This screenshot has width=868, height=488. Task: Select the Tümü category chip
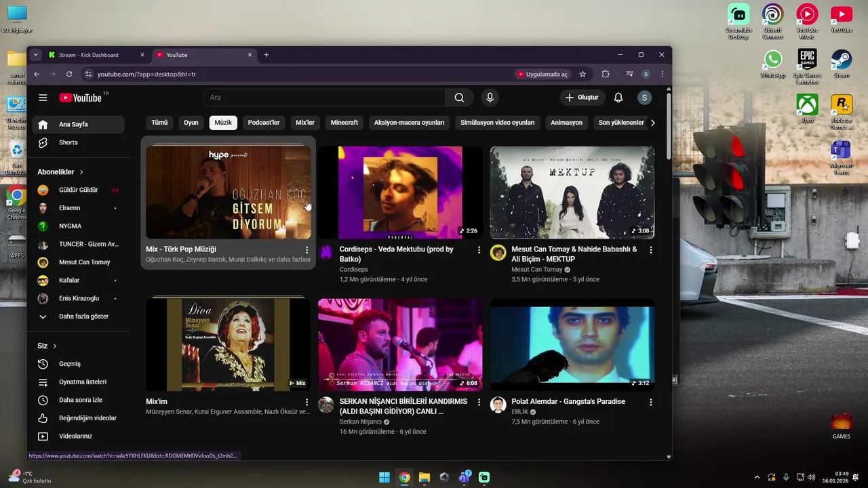[x=159, y=123]
